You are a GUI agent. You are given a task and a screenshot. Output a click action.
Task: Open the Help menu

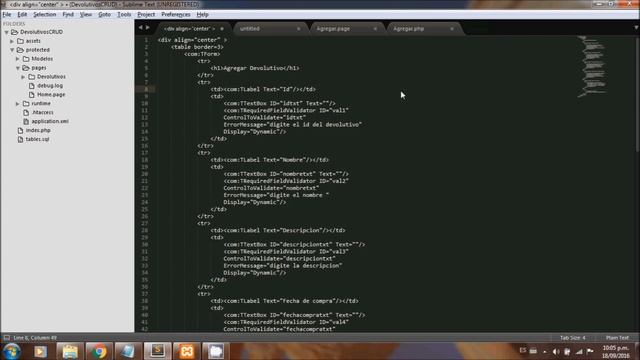tap(202, 14)
